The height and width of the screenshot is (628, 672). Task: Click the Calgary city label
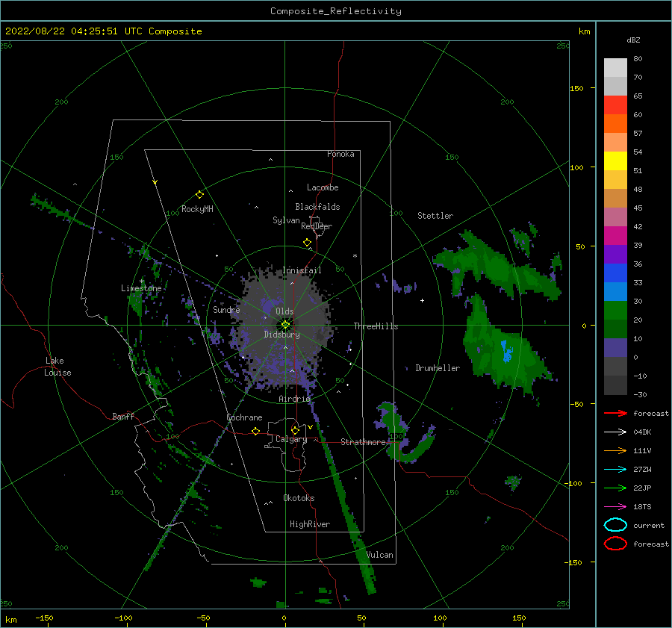coord(291,439)
